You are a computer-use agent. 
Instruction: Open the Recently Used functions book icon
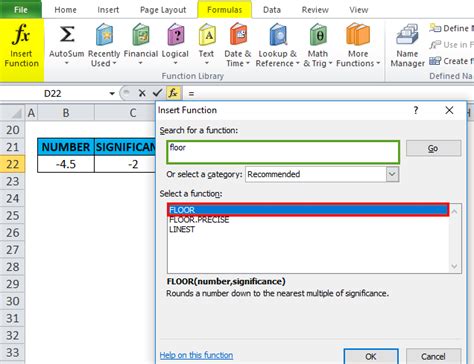point(104,35)
